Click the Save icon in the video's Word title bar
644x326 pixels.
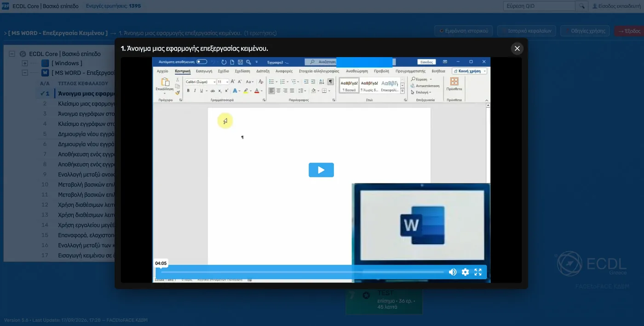coord(240,62)
